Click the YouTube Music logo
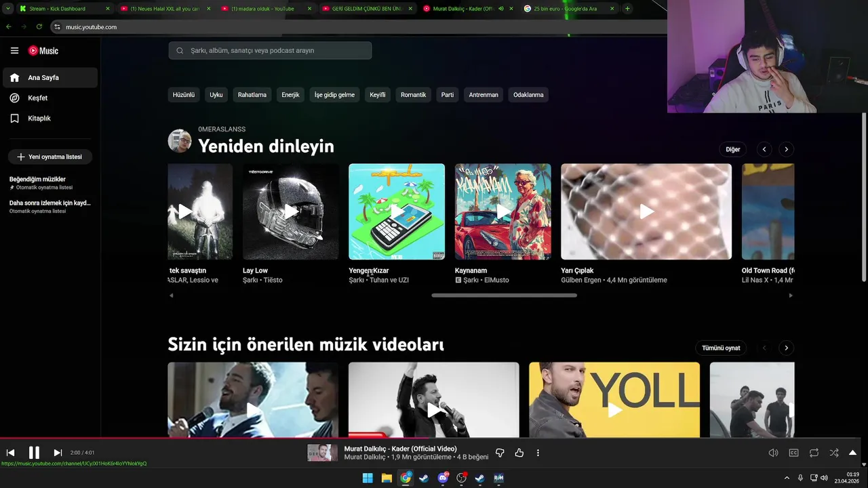 43,51
